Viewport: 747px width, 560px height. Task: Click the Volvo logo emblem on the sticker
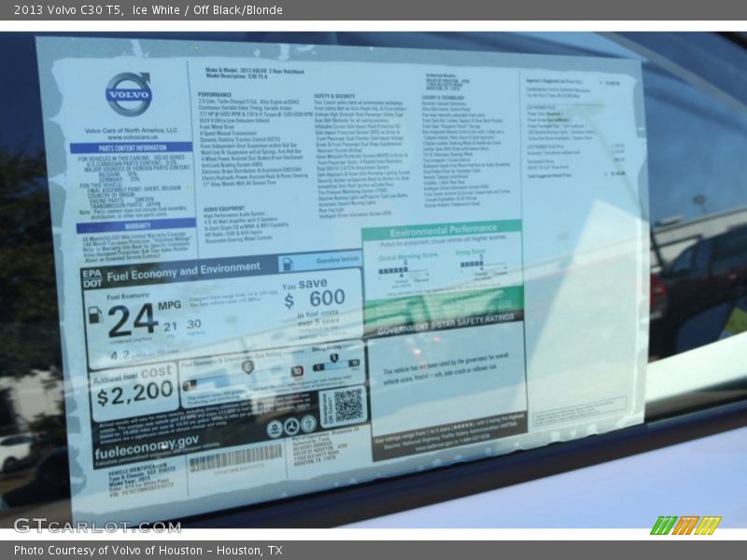tap(128, 94)
